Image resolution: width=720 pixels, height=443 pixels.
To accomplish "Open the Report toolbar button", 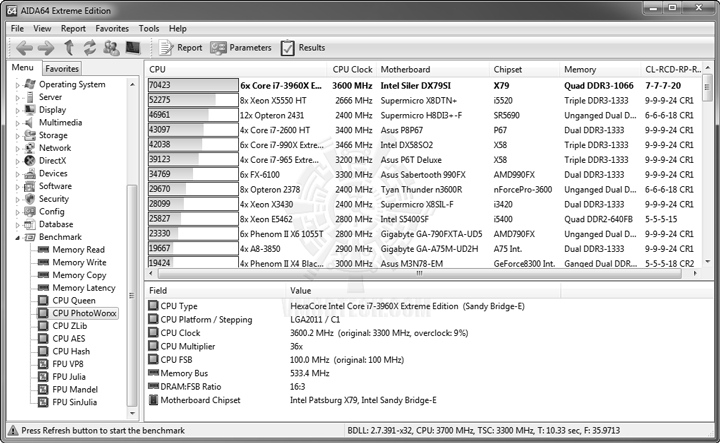I will tap(181, 48).
